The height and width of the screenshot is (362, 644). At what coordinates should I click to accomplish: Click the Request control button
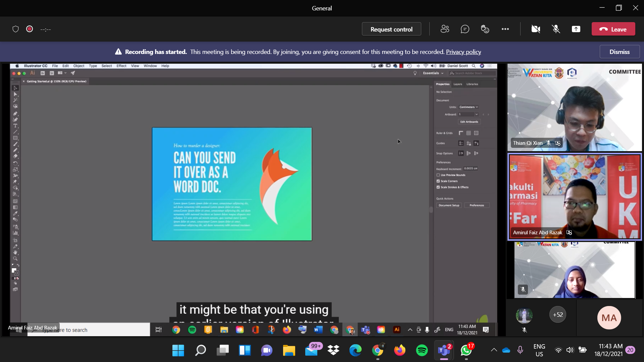click(x=391, y=29)
